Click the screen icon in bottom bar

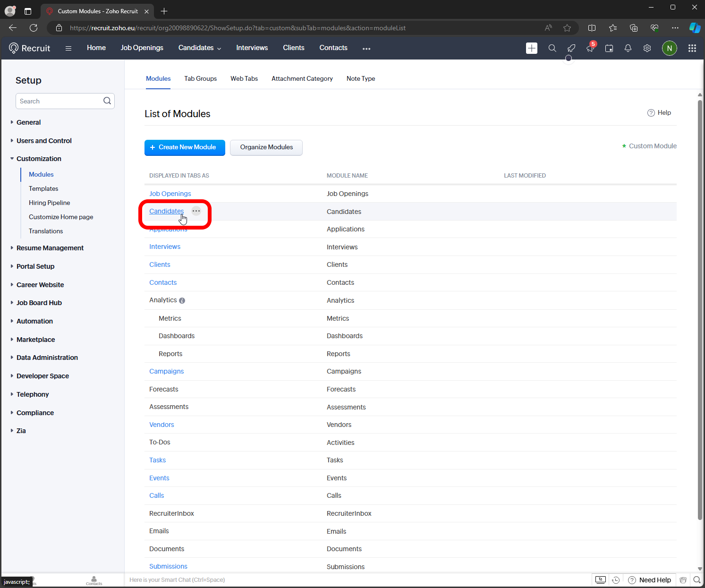click(600, 580)
